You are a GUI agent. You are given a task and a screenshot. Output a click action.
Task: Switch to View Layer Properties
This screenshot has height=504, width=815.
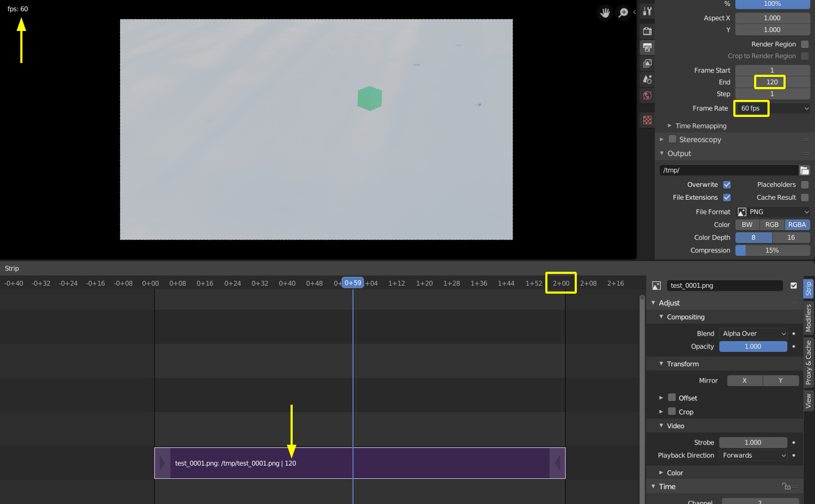pyautogui.click(x=647, y=63)
